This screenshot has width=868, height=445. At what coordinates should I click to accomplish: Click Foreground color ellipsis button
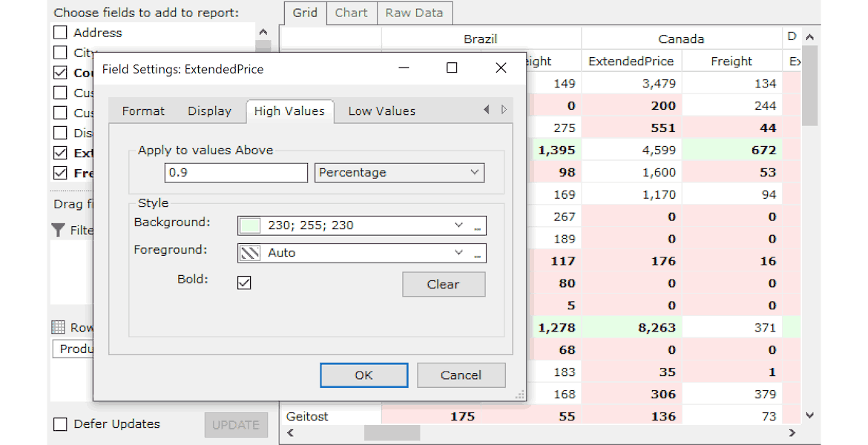479,254
